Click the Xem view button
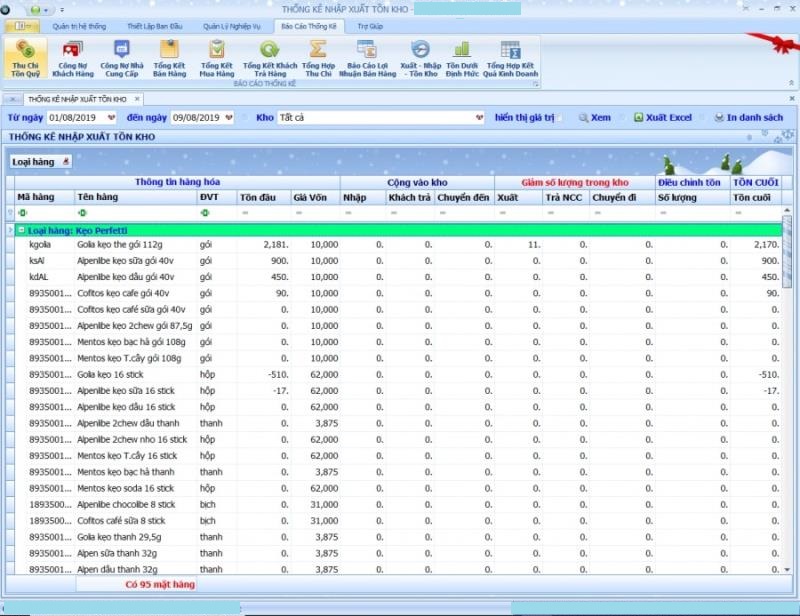The image size is (800, 616). [x=593, y=118]
